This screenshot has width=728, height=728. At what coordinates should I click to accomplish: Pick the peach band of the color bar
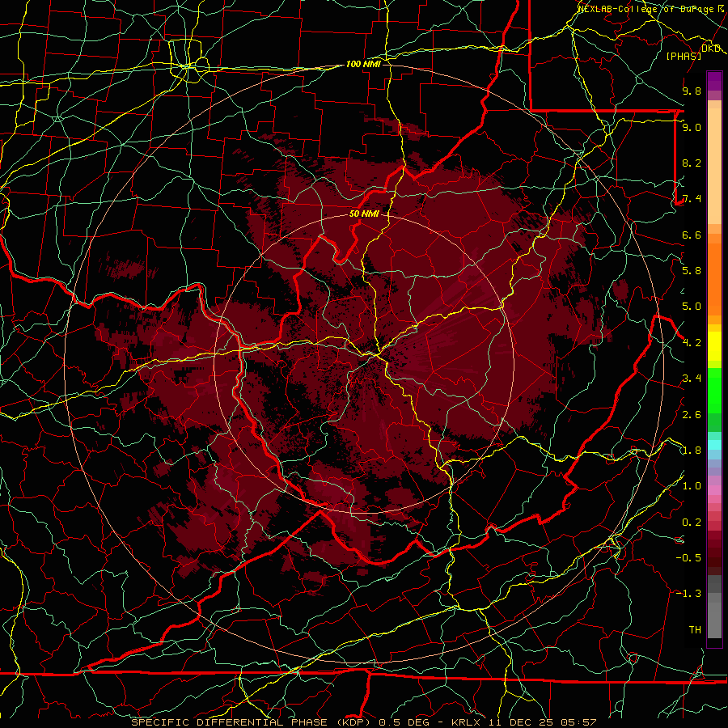click(714, 166)
